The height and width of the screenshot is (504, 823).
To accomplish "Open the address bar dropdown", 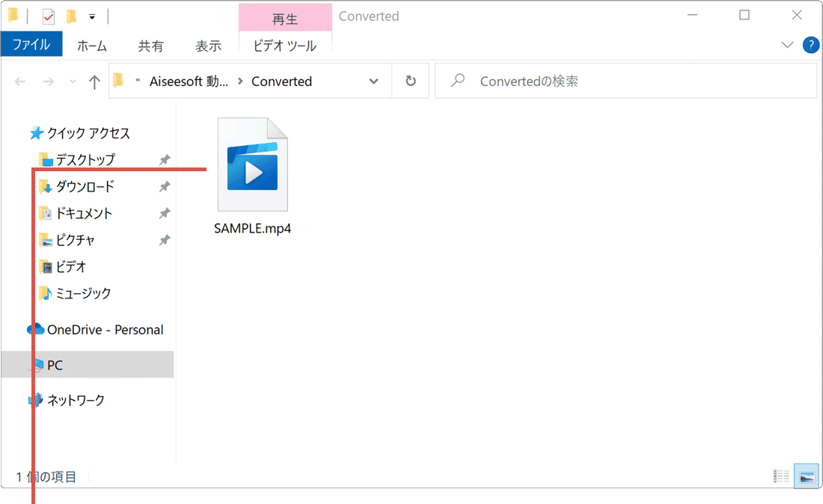I will [x=373, y=81].
